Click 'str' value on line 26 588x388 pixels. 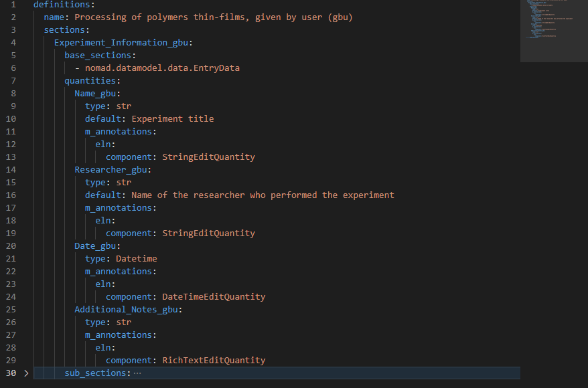tap(124, 322)
